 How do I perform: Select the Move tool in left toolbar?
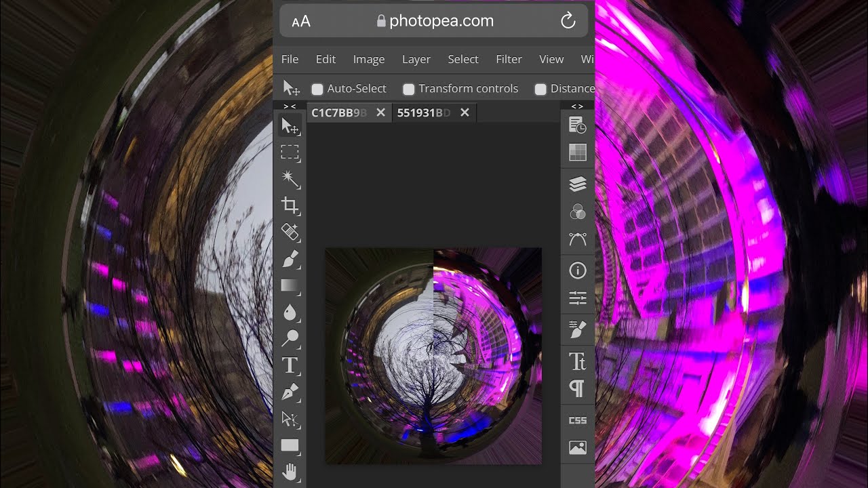[290, 126]
